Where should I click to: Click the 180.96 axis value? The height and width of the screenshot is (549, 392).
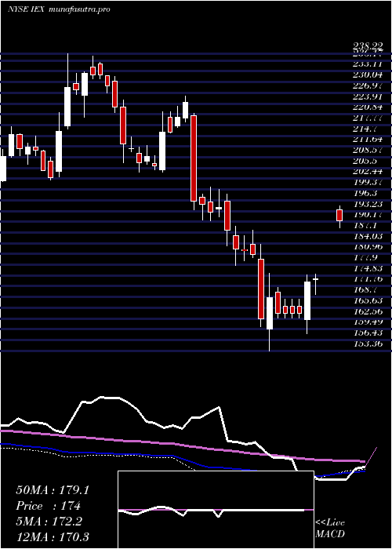[x=368, y=247]
